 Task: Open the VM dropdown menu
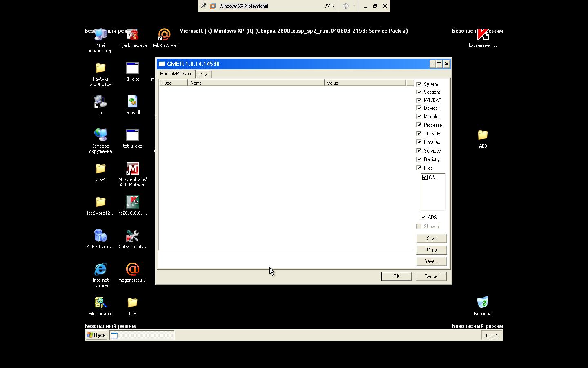pos(330,6)
